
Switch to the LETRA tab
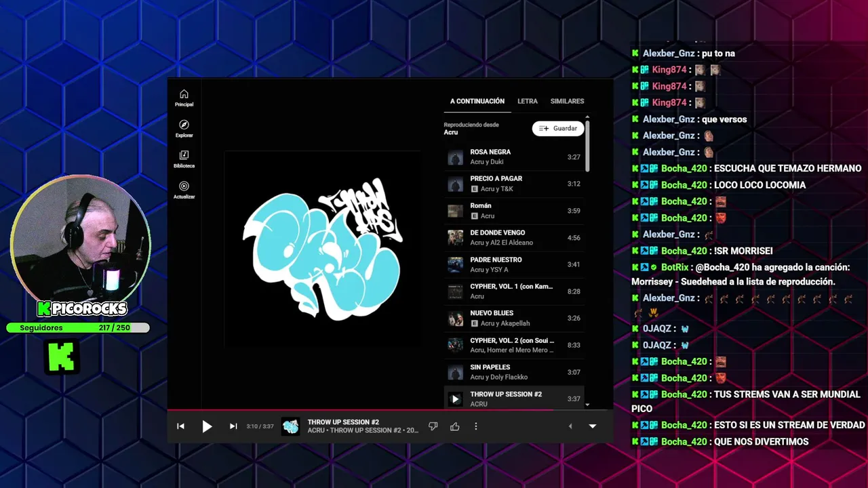pos(528,101)
